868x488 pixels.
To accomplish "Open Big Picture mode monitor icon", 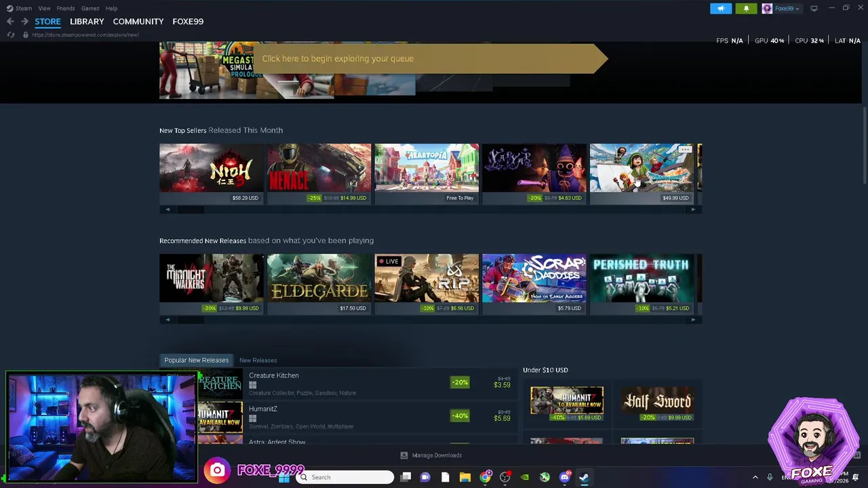I will click(x=814, y=8).
